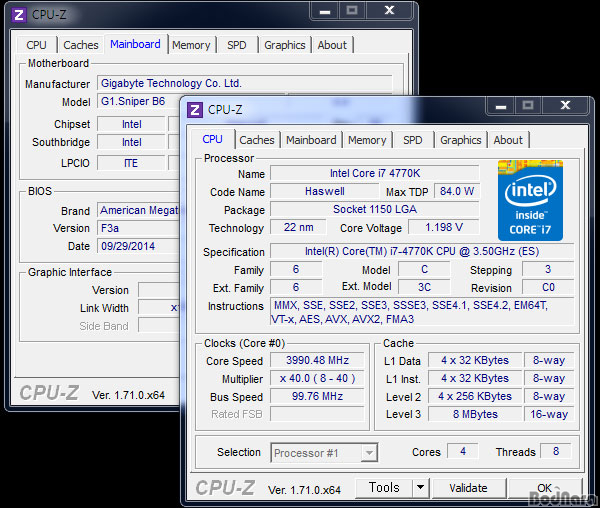
Task: Switch to Mainboard tab in front window
Action: (311, 140)
